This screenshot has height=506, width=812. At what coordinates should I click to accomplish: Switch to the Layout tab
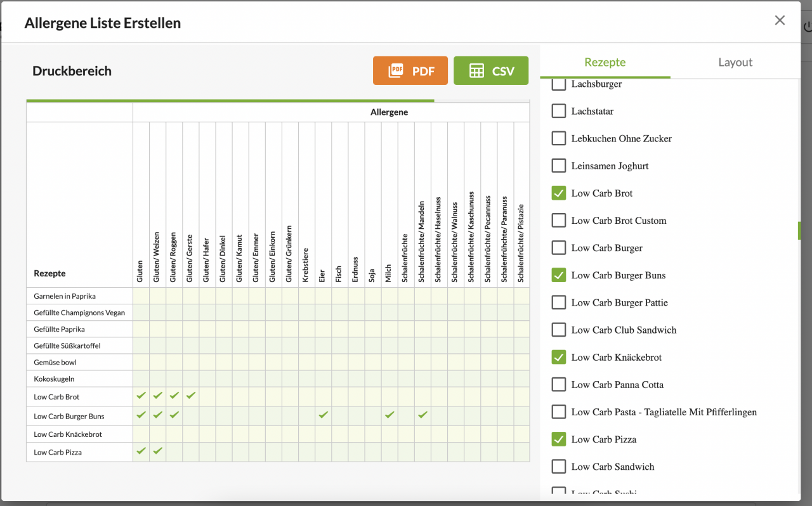pos(735,62)
